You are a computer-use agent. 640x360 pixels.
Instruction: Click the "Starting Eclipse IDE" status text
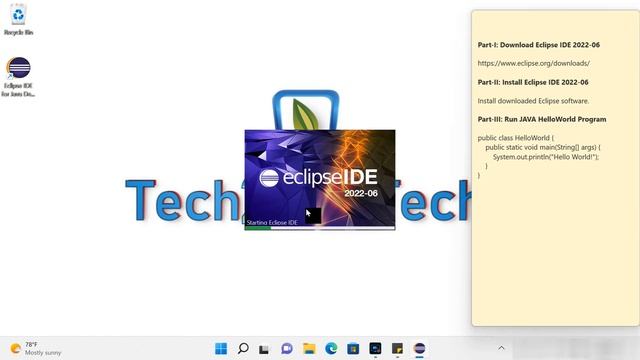272,222
